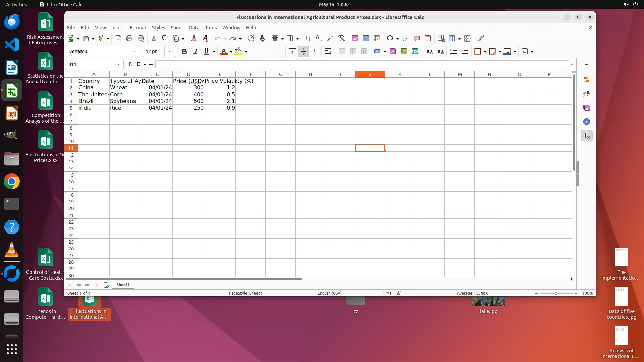The width and height of the screenshot is (644, 362).
Task: Toggle wrap text for cell
Action: pyautogui.click(x=328, y=52)
